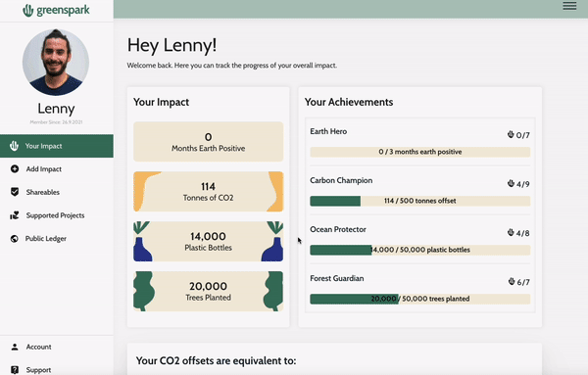The height and width of the screenshot is (375, 588).
Task: Click the 114 Tonnes of CO2 card
Action: [208, 192]
